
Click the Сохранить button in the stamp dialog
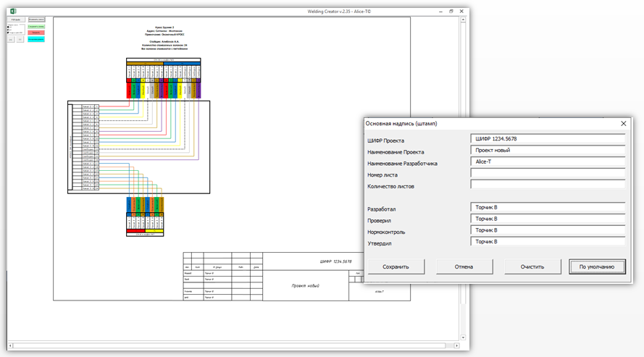coord(396,266)
